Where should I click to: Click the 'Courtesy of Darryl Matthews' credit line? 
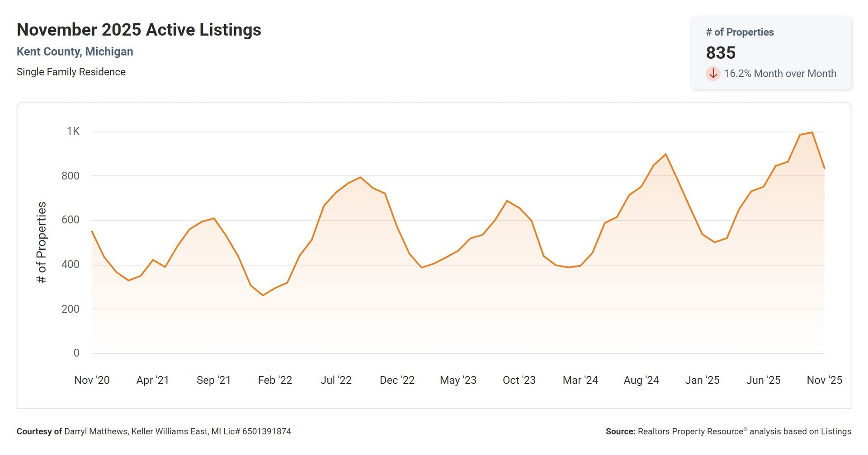154,432
